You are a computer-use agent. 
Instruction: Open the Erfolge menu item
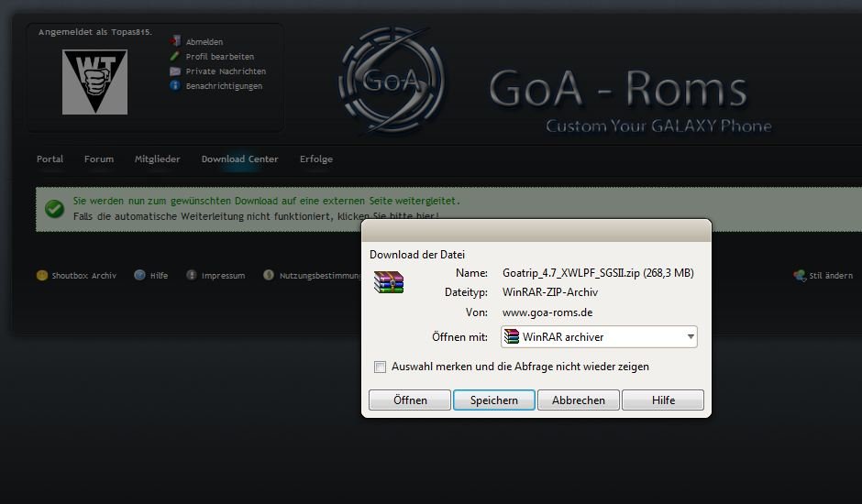tap(316, 159)
